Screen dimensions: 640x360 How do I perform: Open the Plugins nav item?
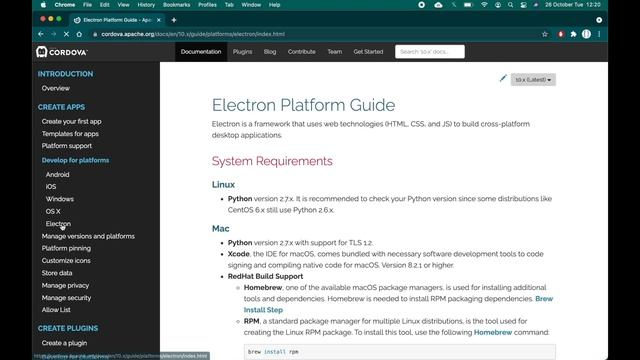(242, 52)
